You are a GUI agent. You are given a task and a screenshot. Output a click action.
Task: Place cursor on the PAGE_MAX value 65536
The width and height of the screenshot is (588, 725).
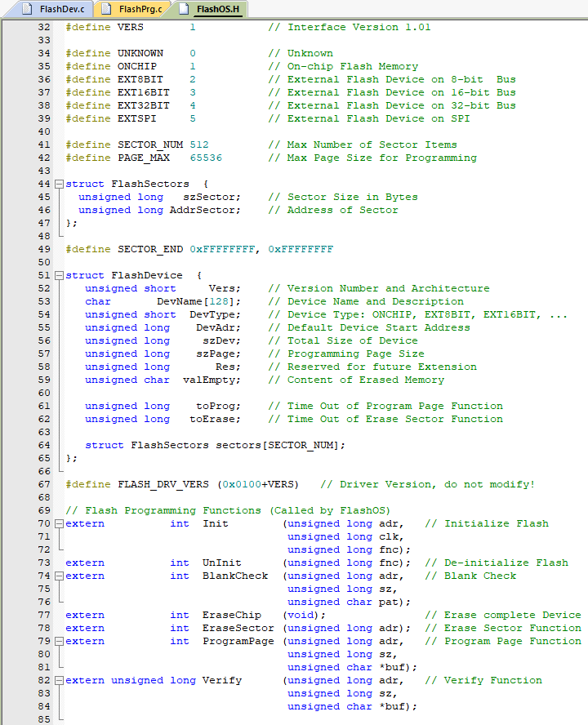(x=209, y=158)
